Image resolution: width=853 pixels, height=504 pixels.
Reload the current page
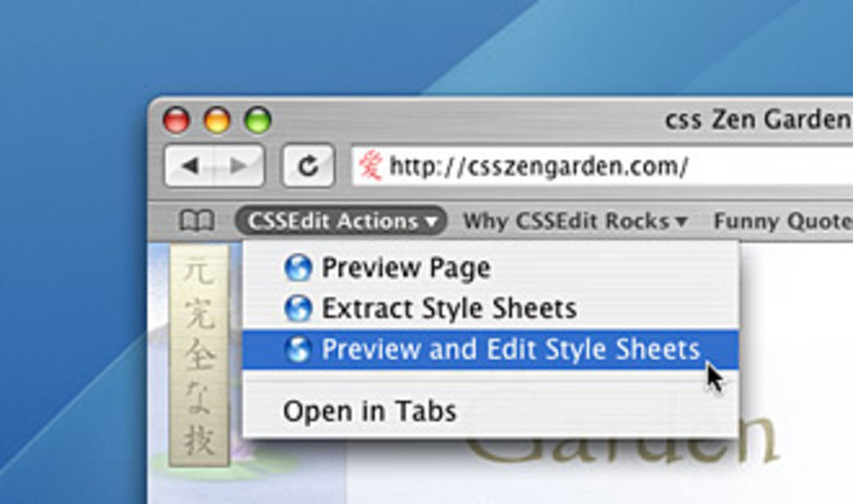coord(308,166)
